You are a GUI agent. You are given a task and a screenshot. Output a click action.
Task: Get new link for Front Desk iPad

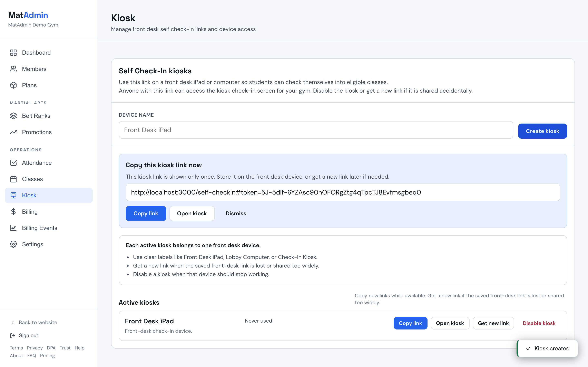point(493,323)
